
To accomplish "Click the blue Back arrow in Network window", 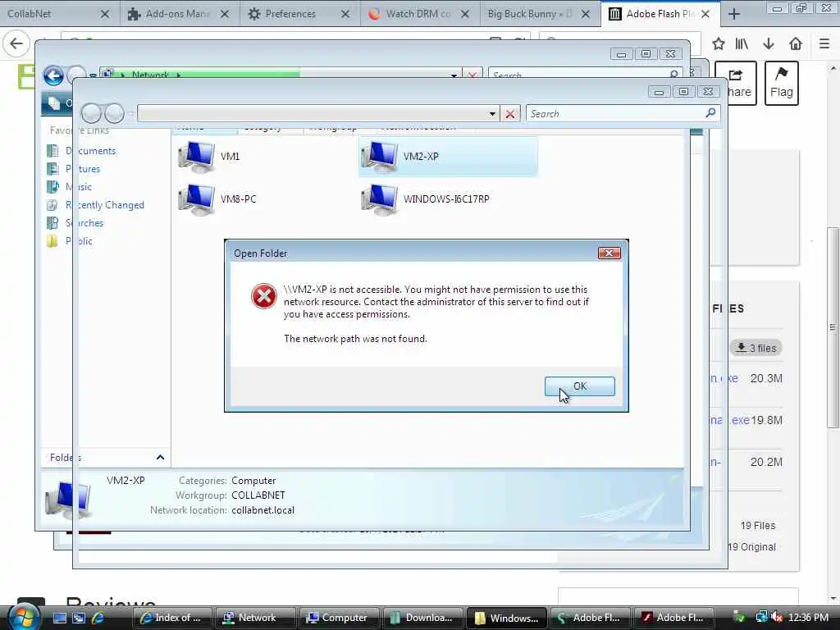I will [x=53, y=75].
